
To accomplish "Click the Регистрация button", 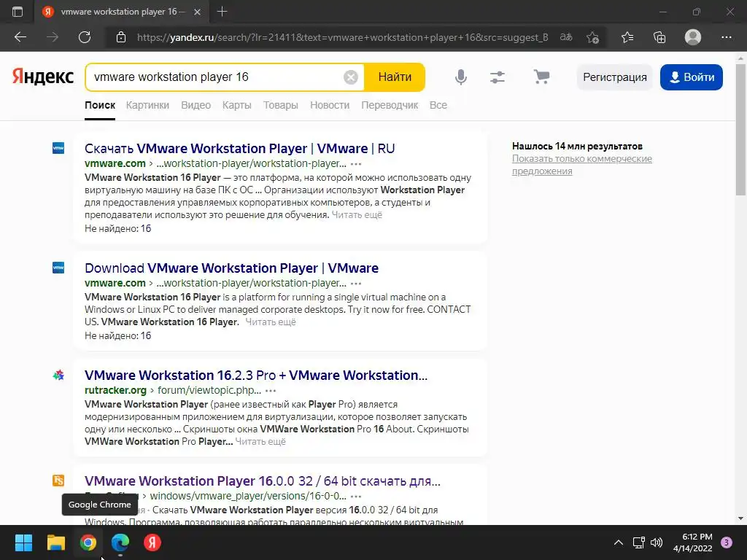I will 614,77.
